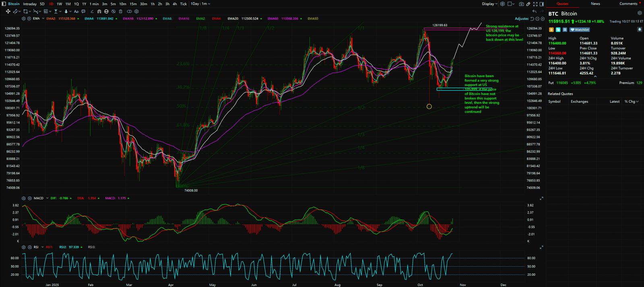
Task: Expand the 1Day : 1m interval dropdown
Action: pos(200,4)
